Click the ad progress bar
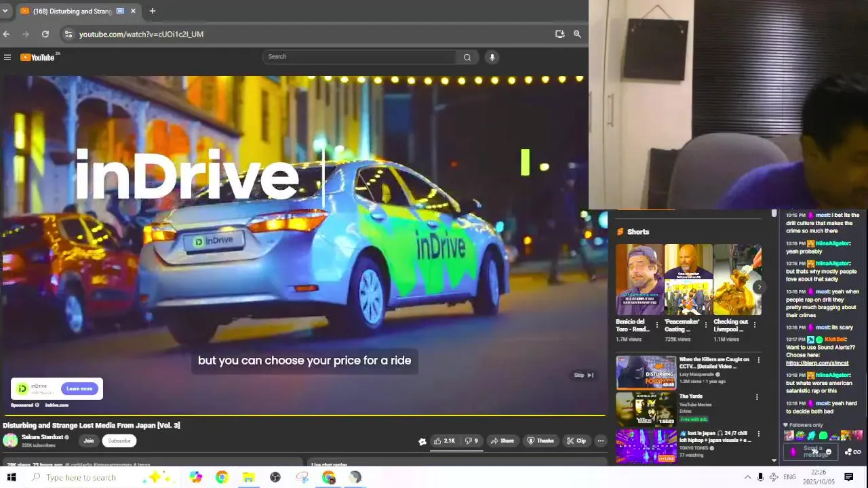Screen dimensions: 868x488 pos(303,415)
